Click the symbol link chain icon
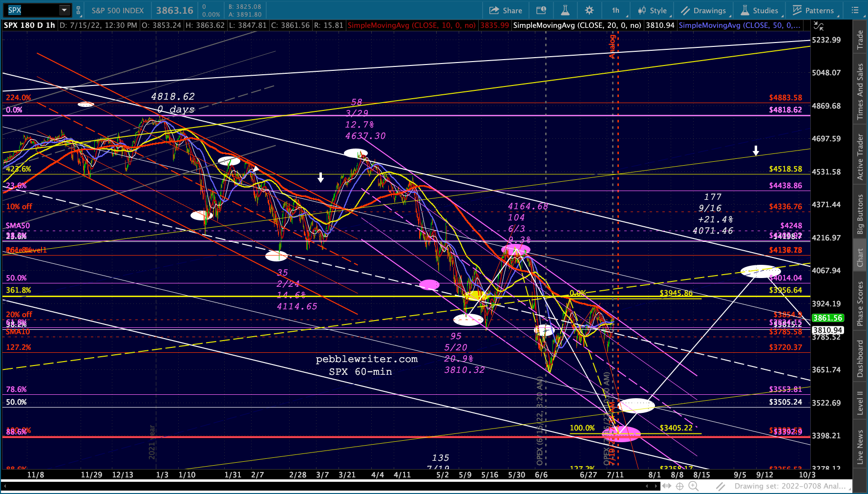The width and height of the screenshot is (868, 494). (x=78, y=10)
